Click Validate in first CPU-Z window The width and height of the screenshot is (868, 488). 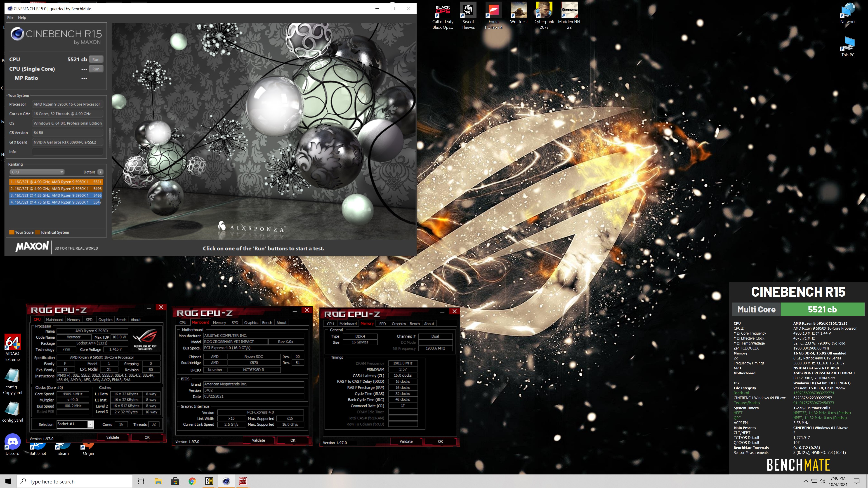point(113,437)
